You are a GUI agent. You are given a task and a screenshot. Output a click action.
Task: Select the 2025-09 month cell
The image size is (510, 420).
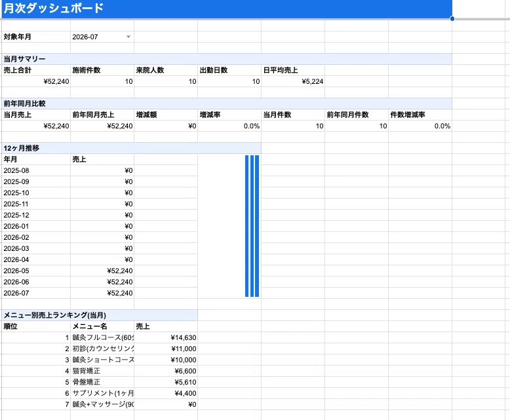[36, 181]
